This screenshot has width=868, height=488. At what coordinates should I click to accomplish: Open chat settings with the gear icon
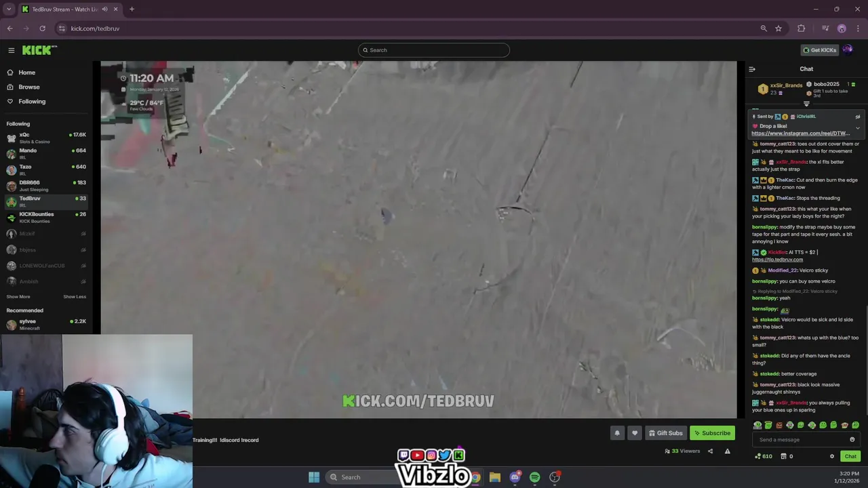click(x=832, y=457)
